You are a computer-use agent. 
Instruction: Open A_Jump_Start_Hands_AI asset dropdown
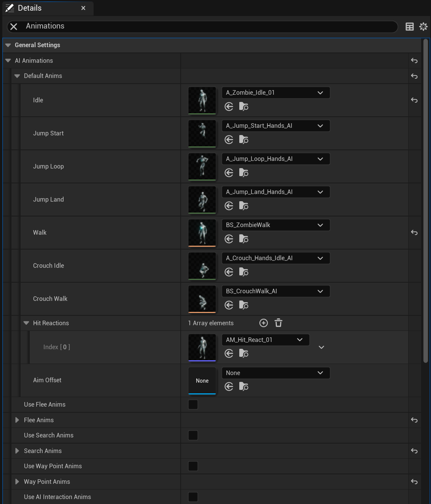(276, 126)
